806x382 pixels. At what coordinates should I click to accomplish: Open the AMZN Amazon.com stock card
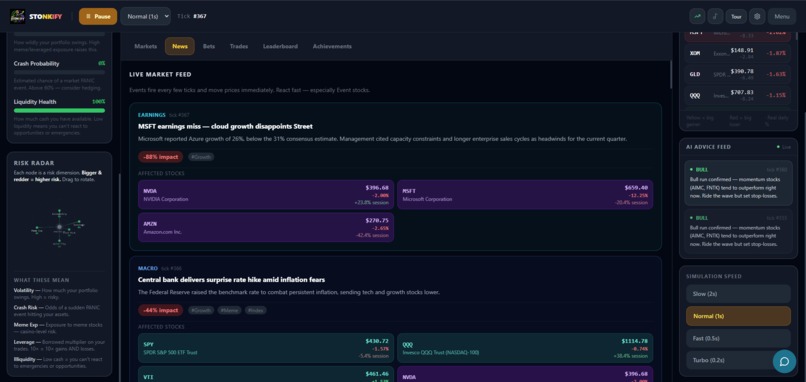pyautogui.click(x=266, y=227)
